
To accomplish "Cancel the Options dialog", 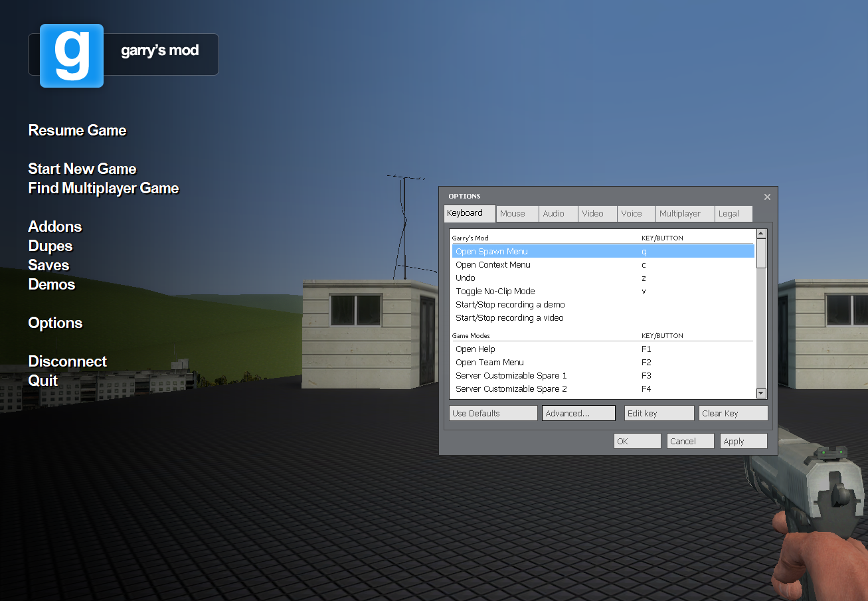I will pos(691,441).
